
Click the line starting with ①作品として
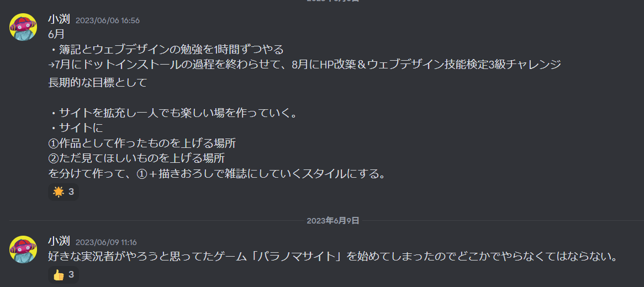tap(142, 143)
